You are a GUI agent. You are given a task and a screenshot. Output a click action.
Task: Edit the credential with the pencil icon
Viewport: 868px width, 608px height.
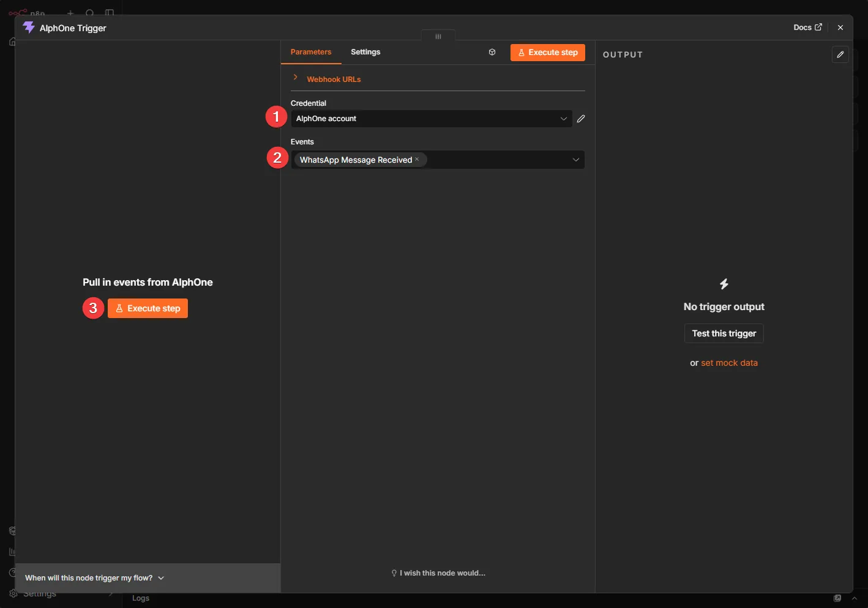click(x=581, y=119)
